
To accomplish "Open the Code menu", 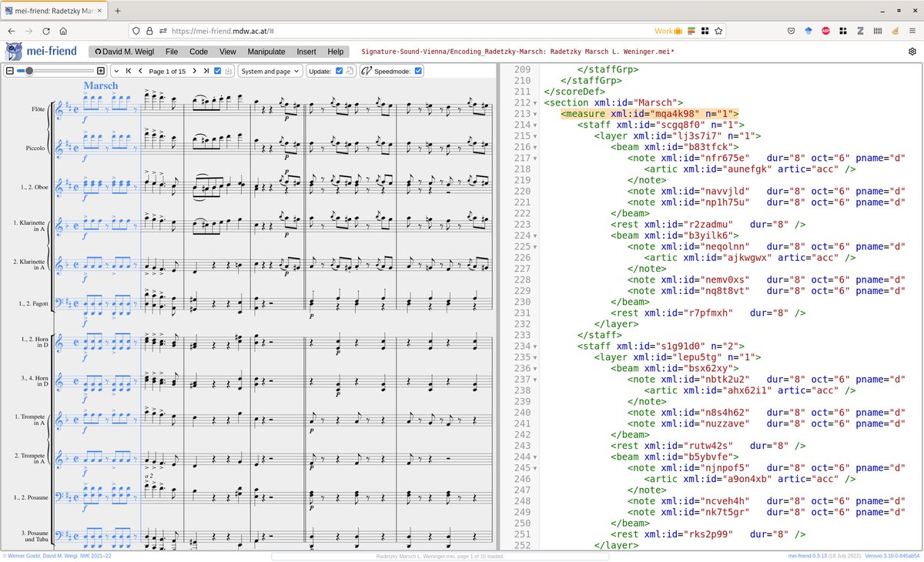I will pos(199,52).
